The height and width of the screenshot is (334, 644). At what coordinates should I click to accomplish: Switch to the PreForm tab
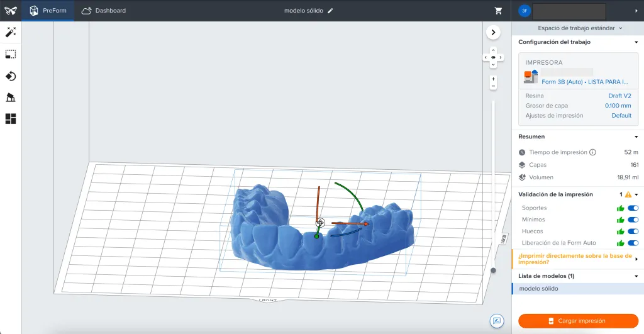coord(48,11)
